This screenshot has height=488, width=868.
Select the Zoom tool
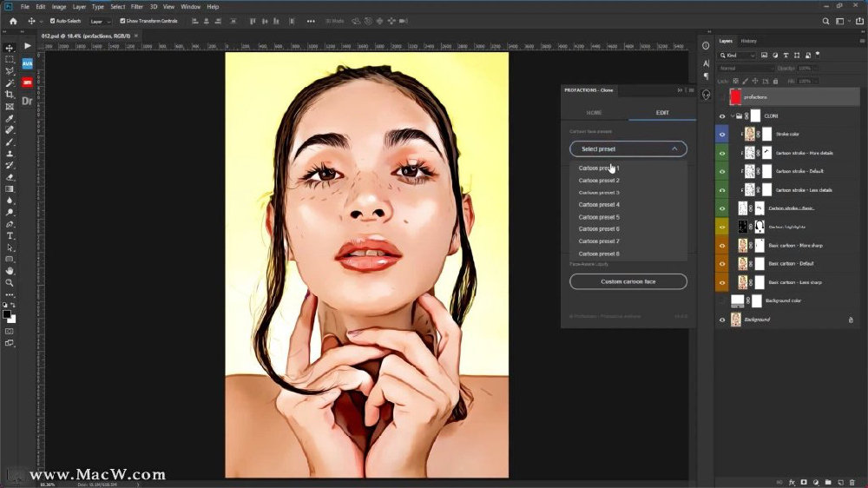click(10, 282)
